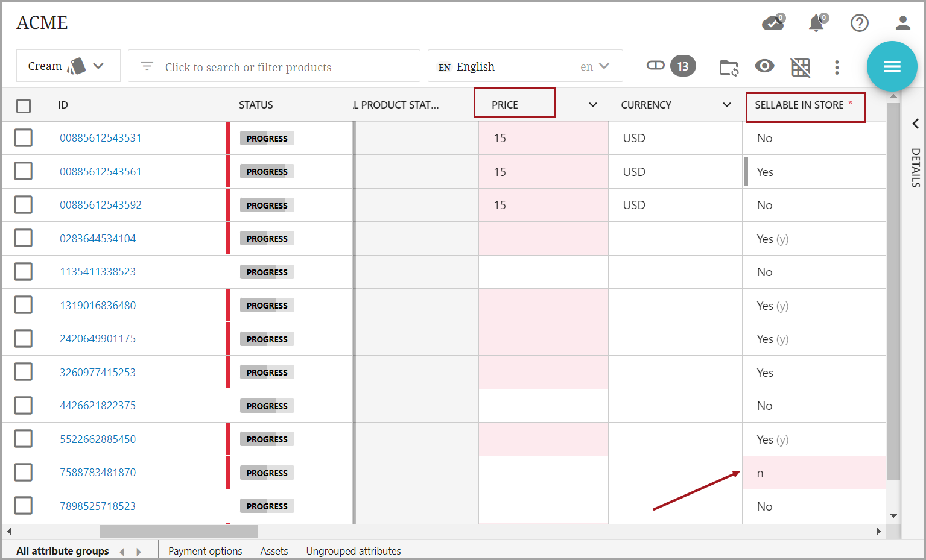926x560 pixels.
Task: Switch to the Assets tab
Action: coord(274,551)
